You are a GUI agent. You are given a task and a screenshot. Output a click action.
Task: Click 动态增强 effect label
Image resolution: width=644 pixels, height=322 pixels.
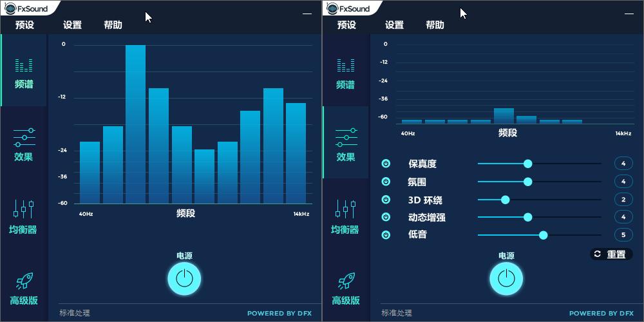(x=427, y=217)
